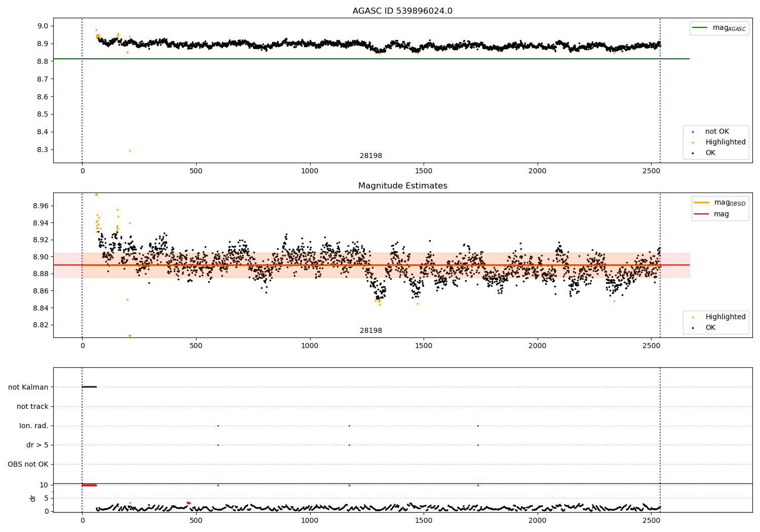Click the red 'mag' legend line
Image resolution: width=760 pixels, height=532 pixels.
702,214
